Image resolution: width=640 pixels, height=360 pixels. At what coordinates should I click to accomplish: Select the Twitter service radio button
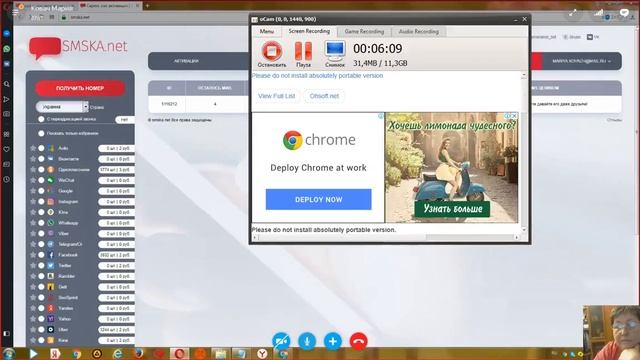pyautogui.click(x=41, y=265)
